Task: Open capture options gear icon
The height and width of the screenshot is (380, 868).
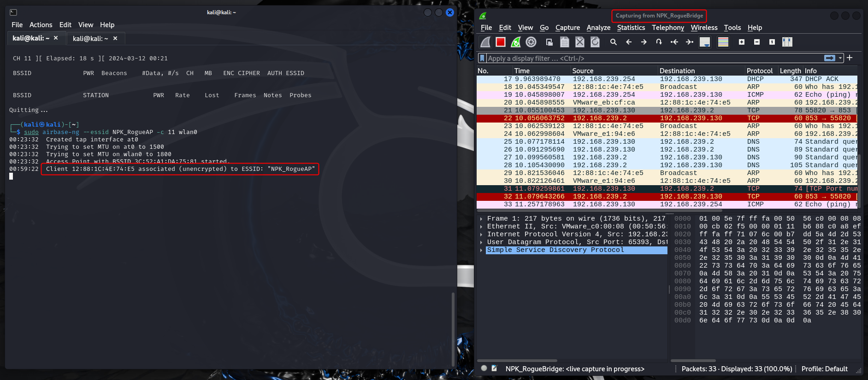Action: 531,42
